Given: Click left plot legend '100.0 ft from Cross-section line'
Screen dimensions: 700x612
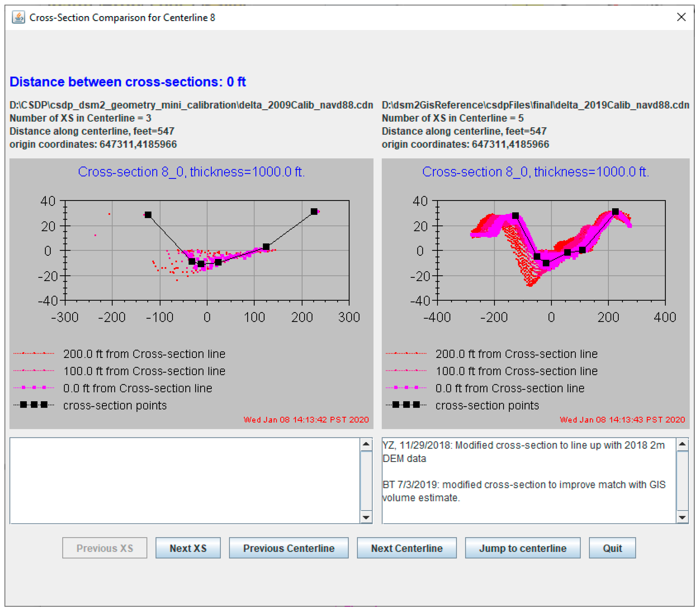Looking at the screenshot, I should coord(144,371).
